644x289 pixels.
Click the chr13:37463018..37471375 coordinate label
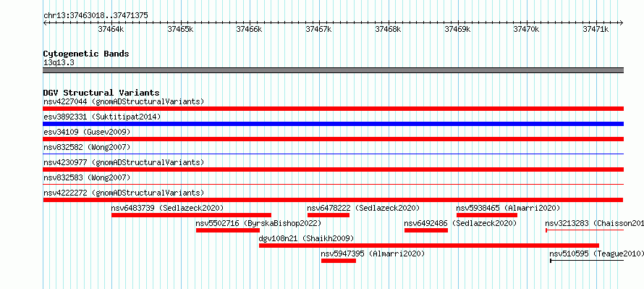(96, 15)
